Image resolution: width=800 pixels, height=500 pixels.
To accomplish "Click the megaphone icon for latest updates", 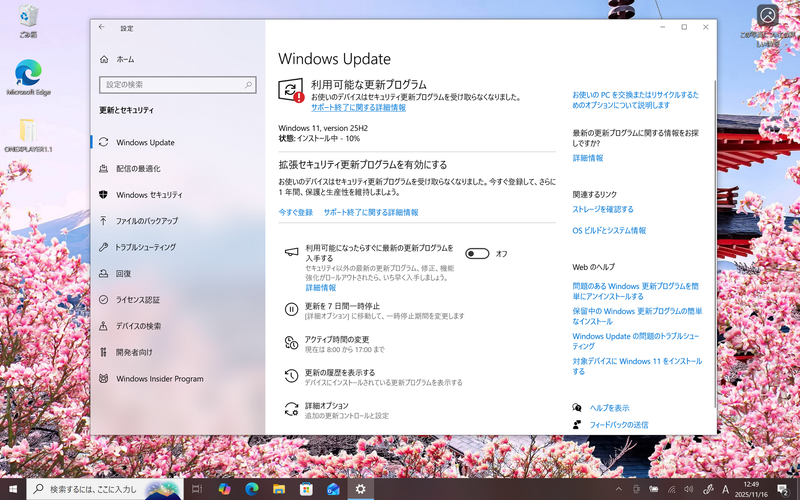I will click(x=291, y=252).
